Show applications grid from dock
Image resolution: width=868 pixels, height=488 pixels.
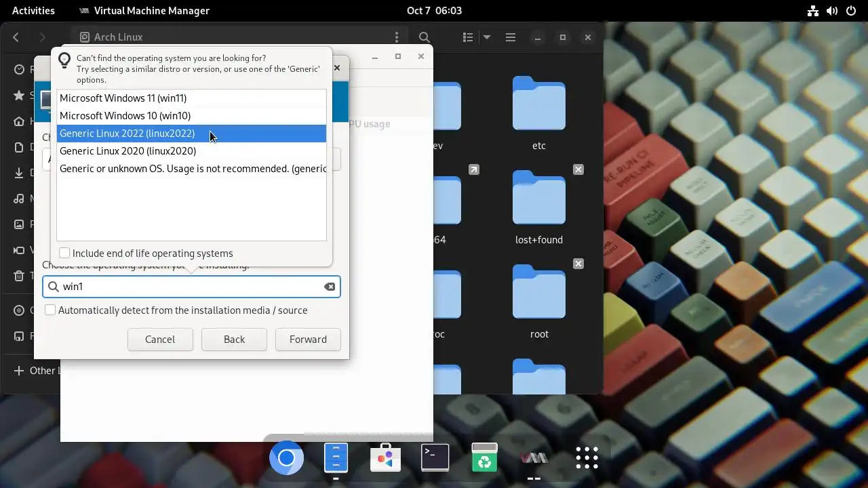click(587, 459)
